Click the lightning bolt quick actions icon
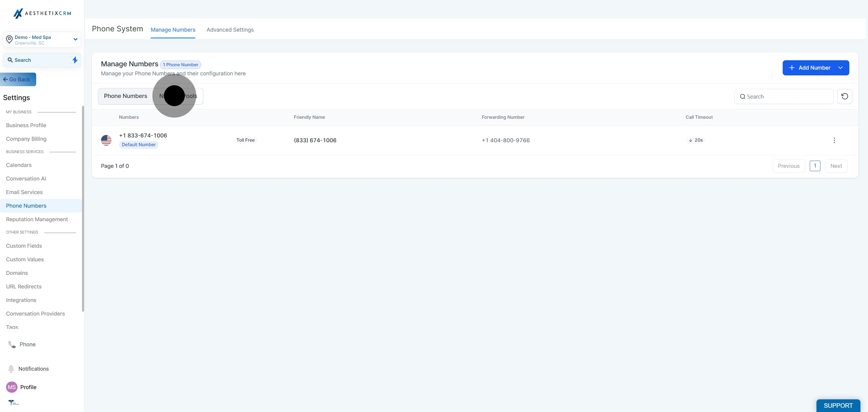The image size is (868, 412). [x=75, y=60]
